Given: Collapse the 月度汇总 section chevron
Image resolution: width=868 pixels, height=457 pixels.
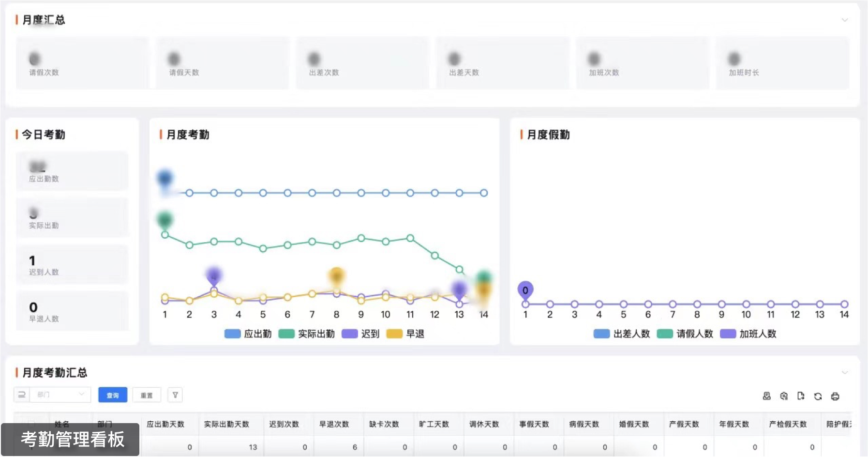Looking at the screenshot, I should click(x=844, y=20).
